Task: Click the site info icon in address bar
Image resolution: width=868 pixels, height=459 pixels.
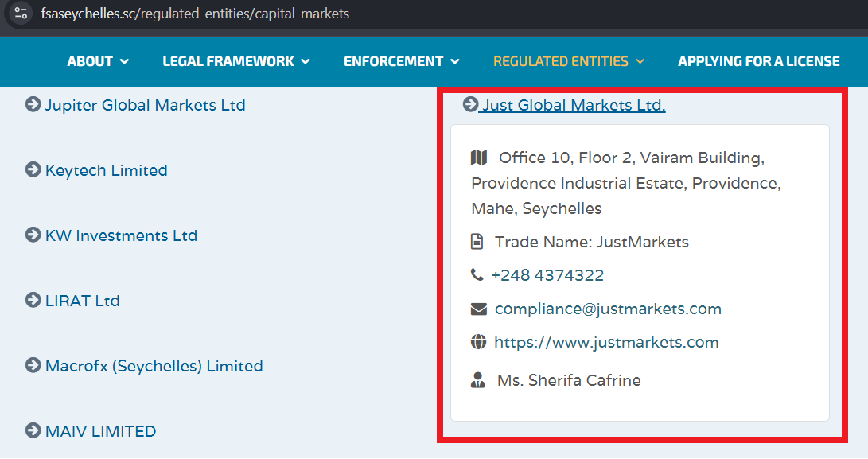Action: [21, 14]
